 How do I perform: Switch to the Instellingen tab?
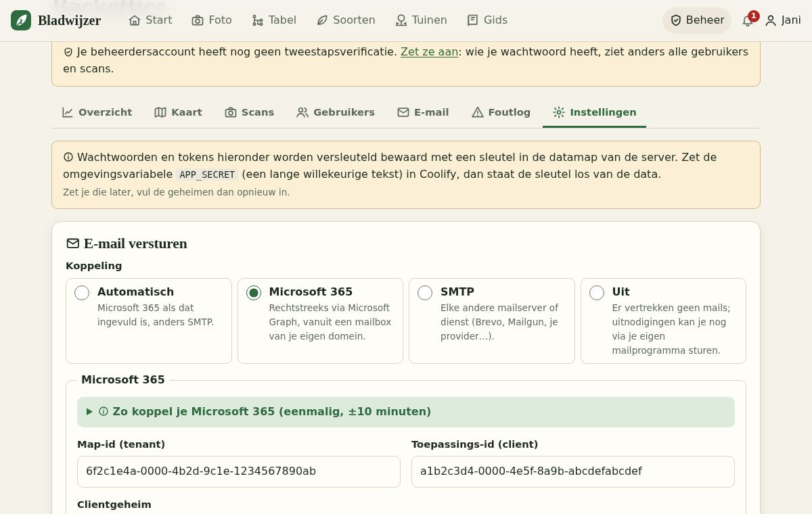click(x=594, y=112)
